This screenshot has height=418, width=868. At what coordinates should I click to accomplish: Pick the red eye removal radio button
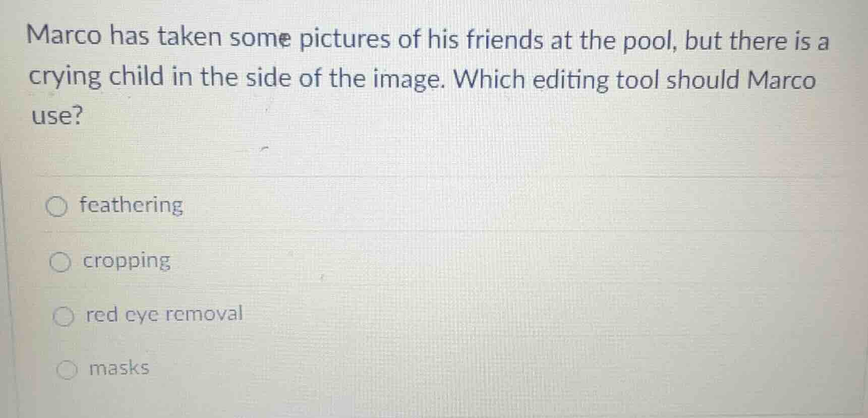[x=63, y=317]
